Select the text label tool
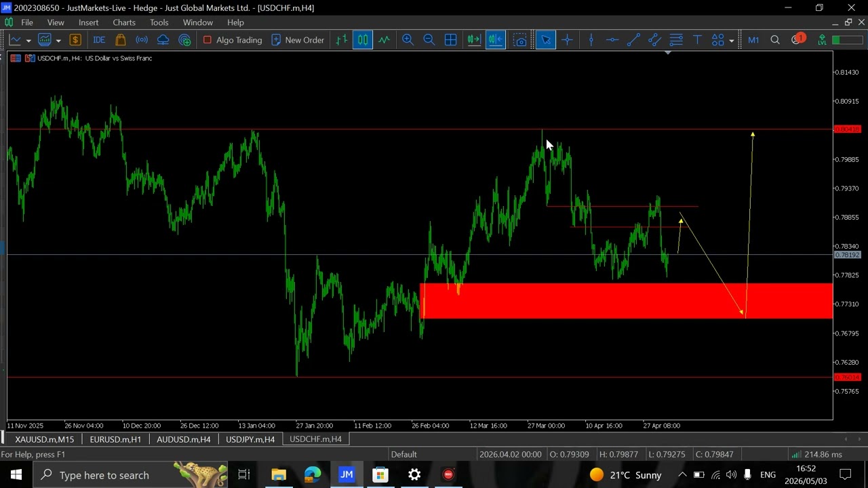The image size is (868, 488). 697,40
